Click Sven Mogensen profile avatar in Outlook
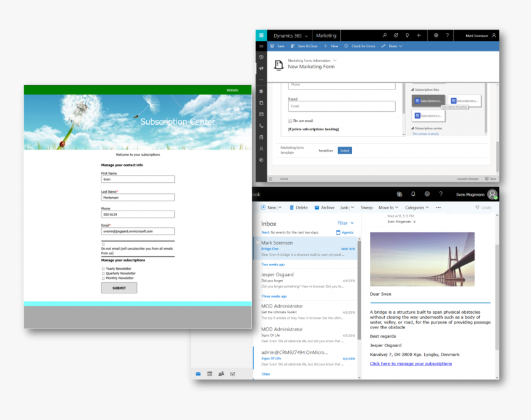The image size is (531, 420). (492, 194)
